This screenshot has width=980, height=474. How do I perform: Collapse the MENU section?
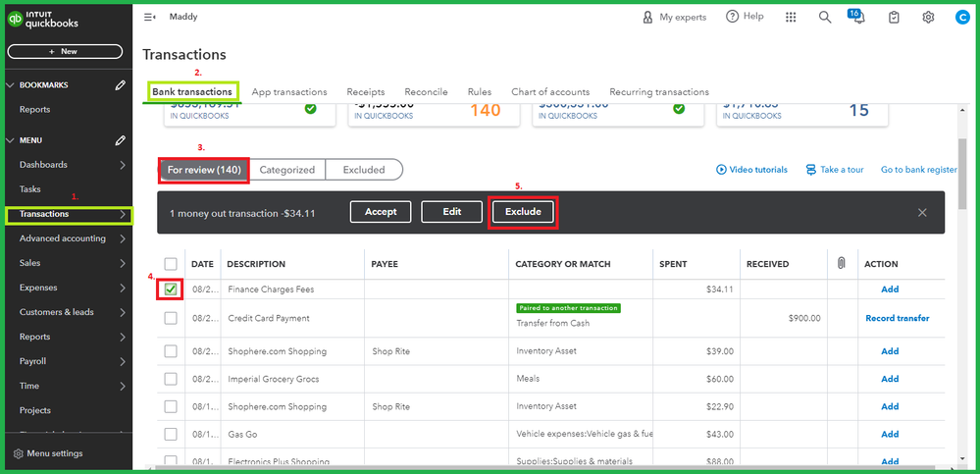(x=10, y=141)
